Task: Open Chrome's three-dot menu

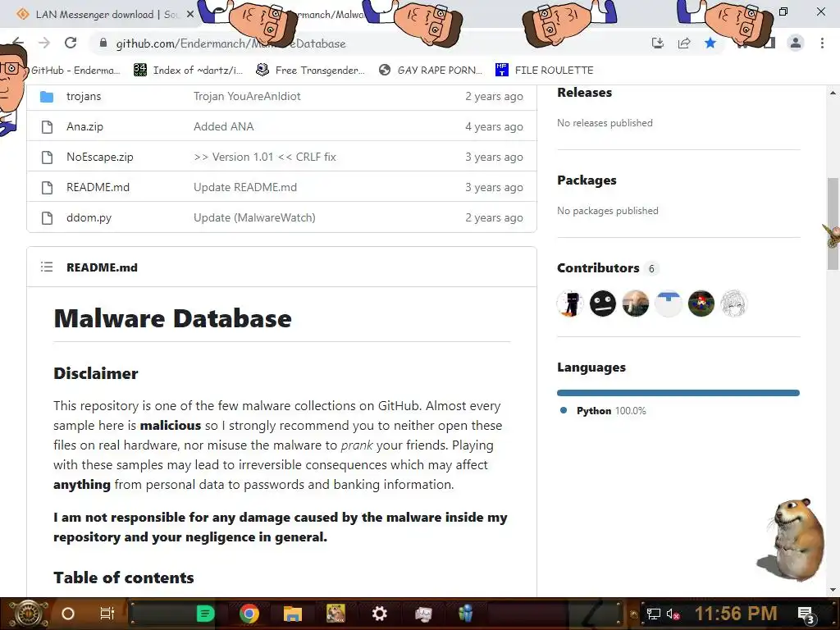Action: coord(822,43)
